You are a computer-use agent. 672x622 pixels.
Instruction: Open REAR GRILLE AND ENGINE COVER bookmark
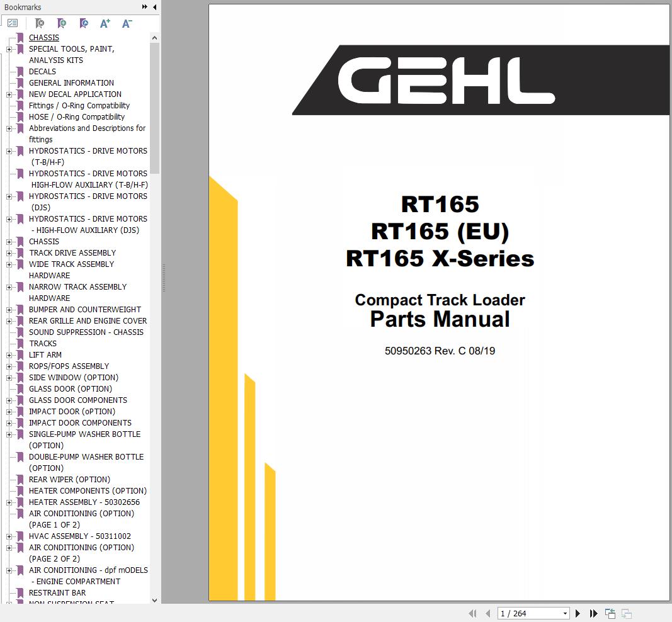pyautogui.click(x=88, y=321)
